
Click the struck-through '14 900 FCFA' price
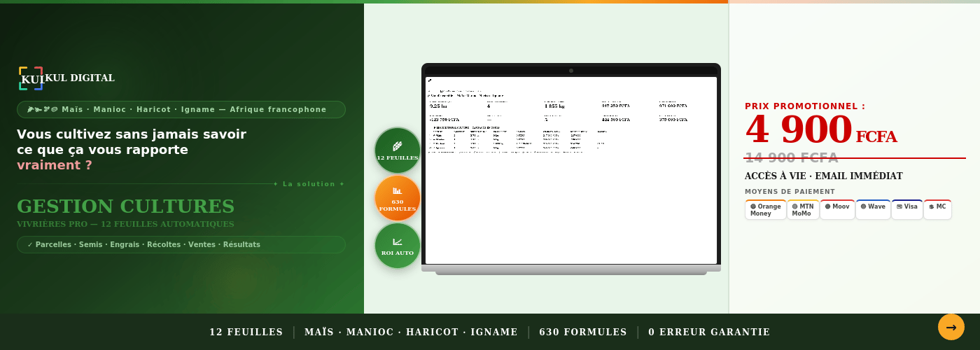click(792, 157)
